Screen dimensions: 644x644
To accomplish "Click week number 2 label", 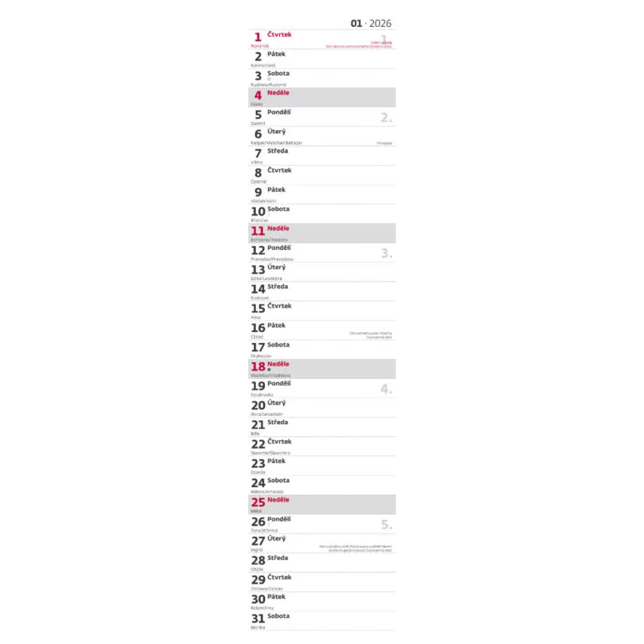I will pyautogui.click(x=386, y=117).
